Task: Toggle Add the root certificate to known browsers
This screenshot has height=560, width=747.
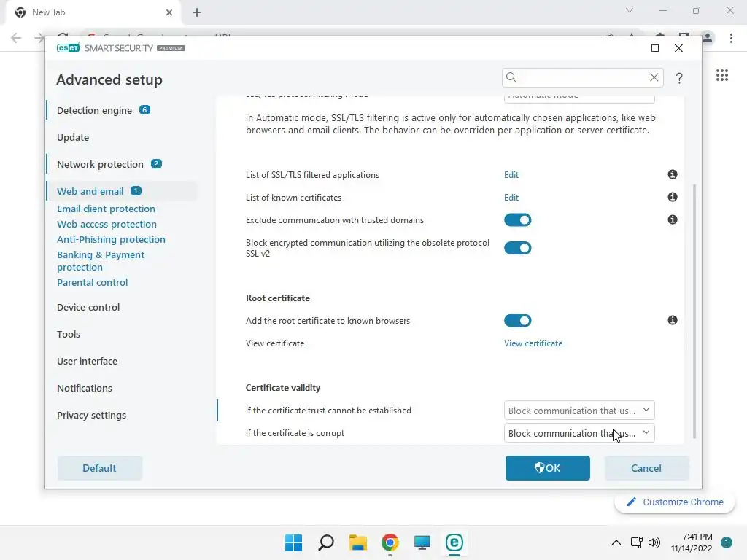Action: tap(517, 321)
